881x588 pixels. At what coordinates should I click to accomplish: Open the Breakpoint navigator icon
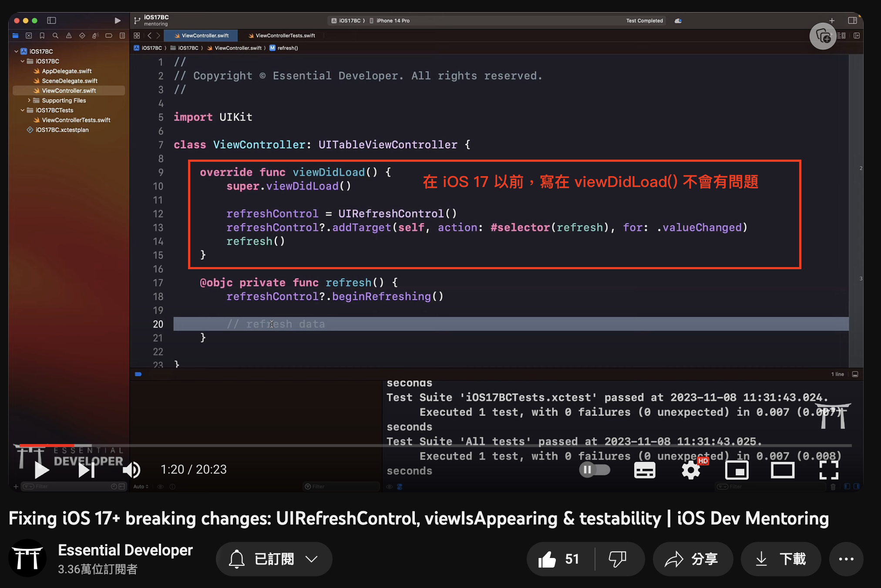point(109,36)
